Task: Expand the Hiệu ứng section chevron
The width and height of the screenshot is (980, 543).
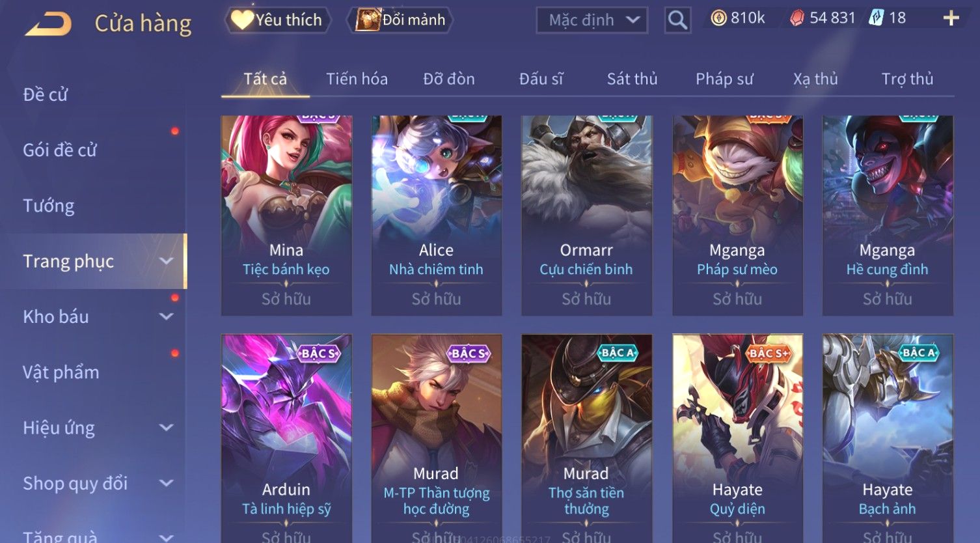Action: point(167,428)
